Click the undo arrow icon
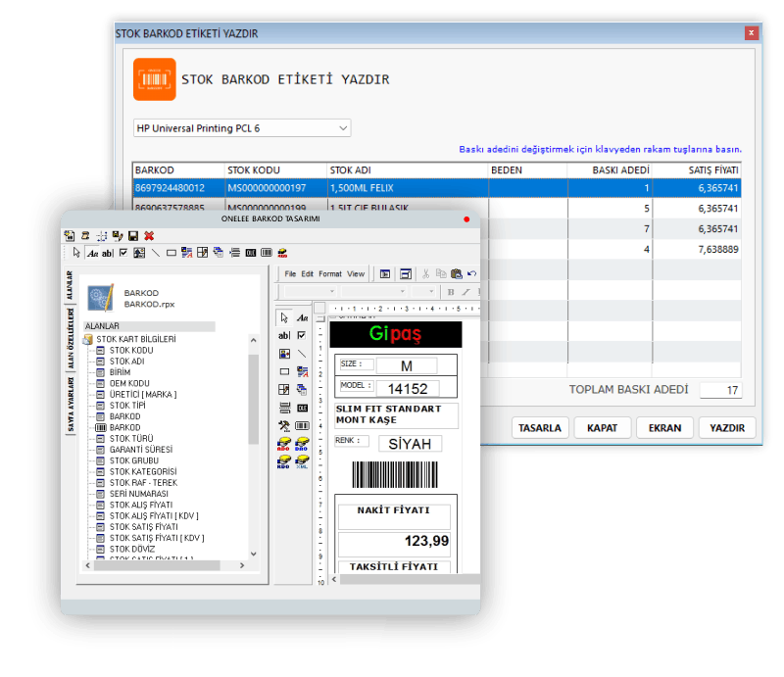The image size is (784, 677). click(x=472, y=273)
